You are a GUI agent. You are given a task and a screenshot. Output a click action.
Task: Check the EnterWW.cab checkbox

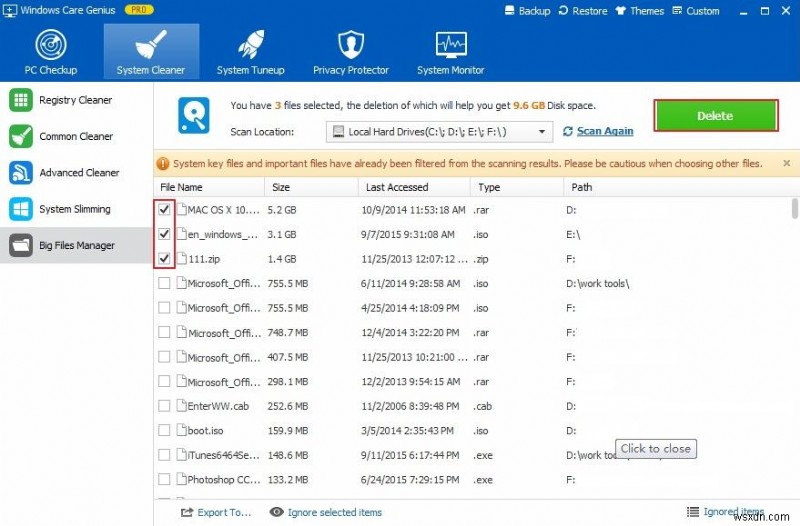[164, 406]
